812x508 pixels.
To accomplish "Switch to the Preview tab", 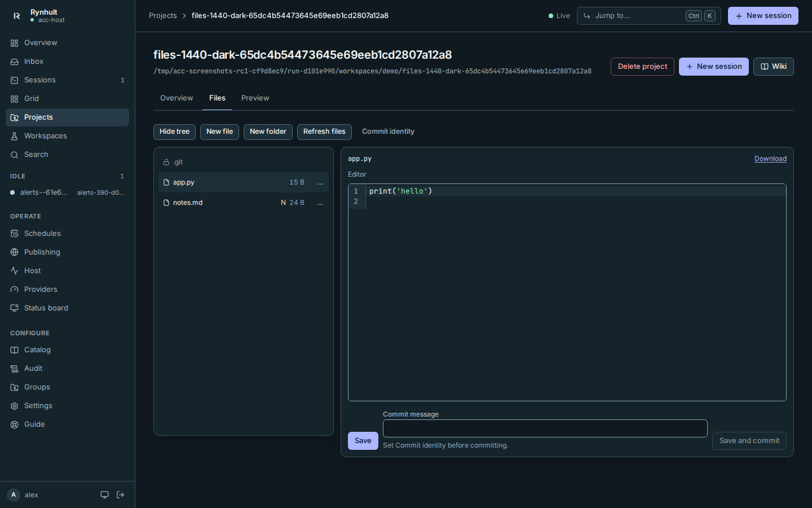I will tap(255, 98).
